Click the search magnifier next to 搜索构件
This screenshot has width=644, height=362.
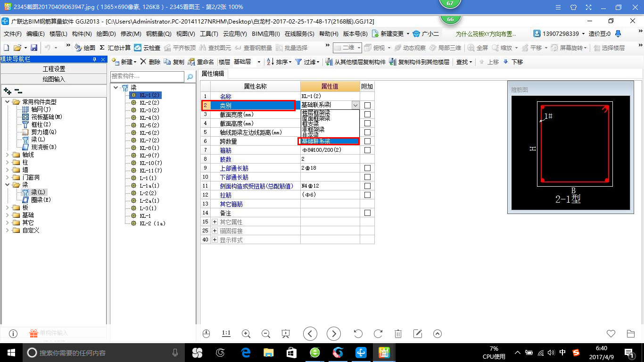click(x=190, y=77)
